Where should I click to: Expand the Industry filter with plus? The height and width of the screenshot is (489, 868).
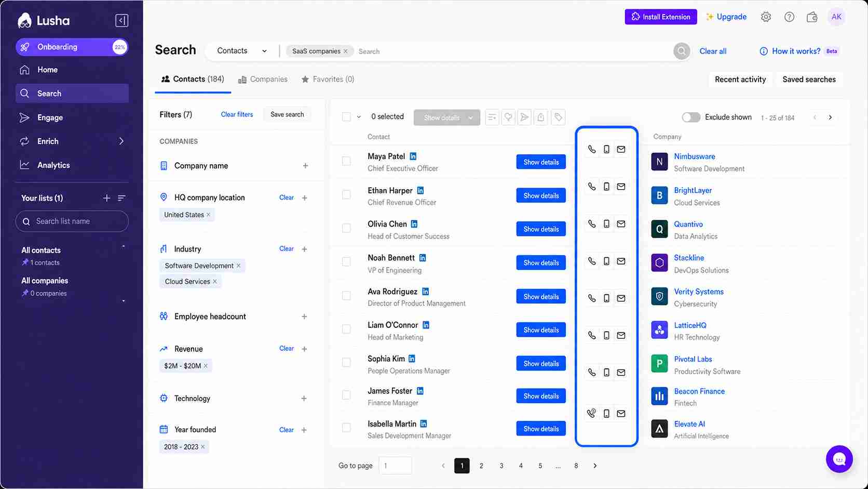(x=305, y=249)
